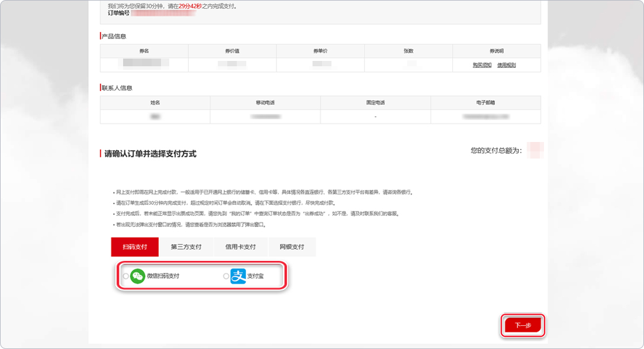644x349 pixels.
Task: Select the 微信扫码支付 radio button
Action: (125, 276)
